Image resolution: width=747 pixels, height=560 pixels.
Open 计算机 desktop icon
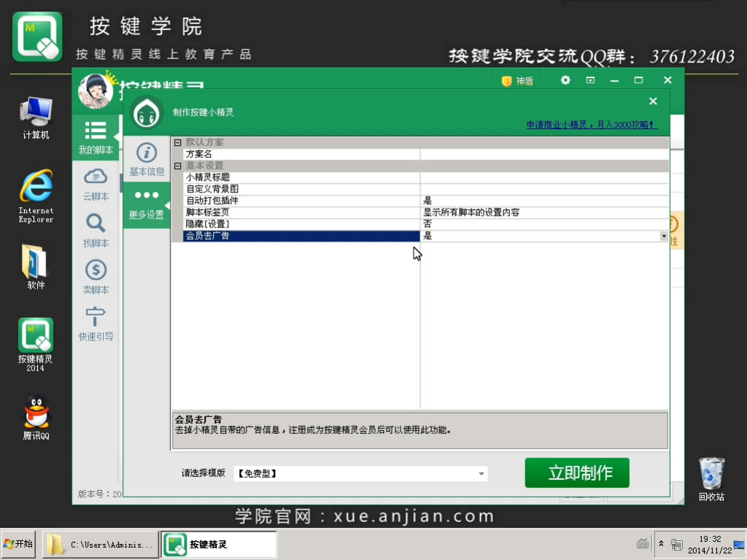[x=36, y=117]
